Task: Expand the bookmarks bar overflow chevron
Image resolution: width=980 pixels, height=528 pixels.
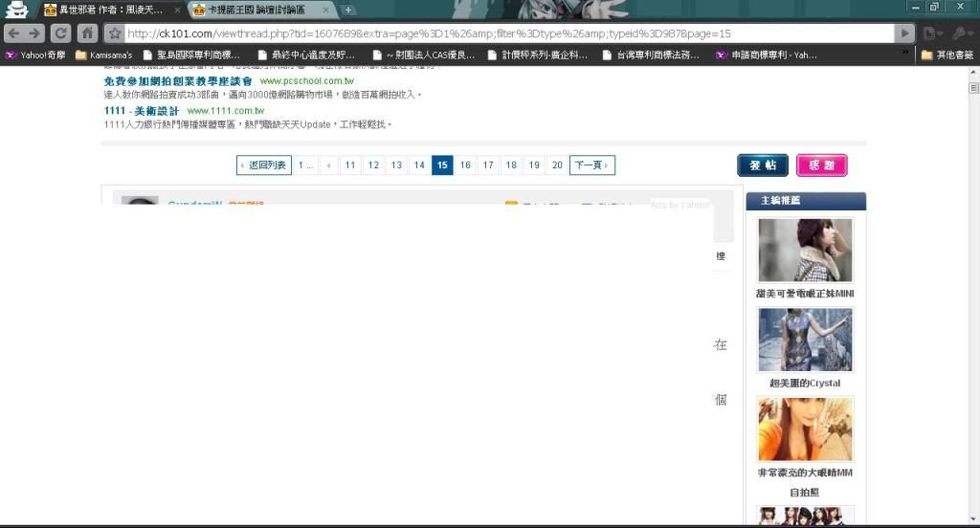Action: pos(905,54)
